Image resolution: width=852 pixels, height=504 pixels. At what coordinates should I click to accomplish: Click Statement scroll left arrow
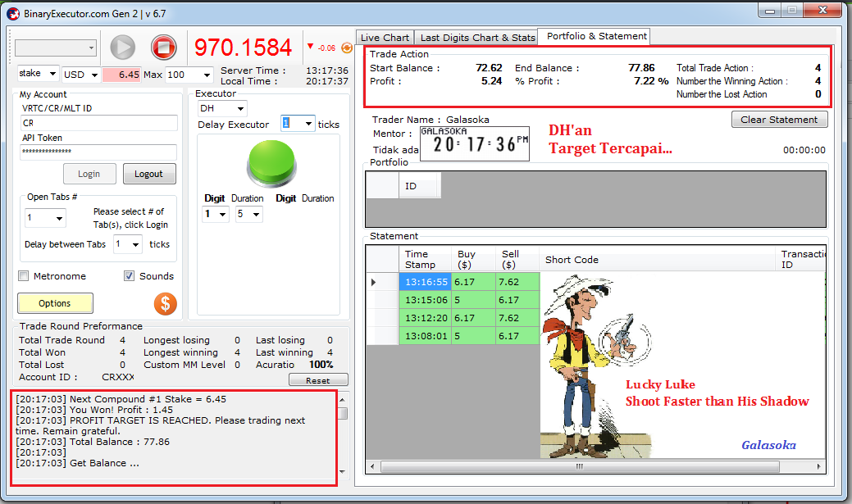coord(372,466)
